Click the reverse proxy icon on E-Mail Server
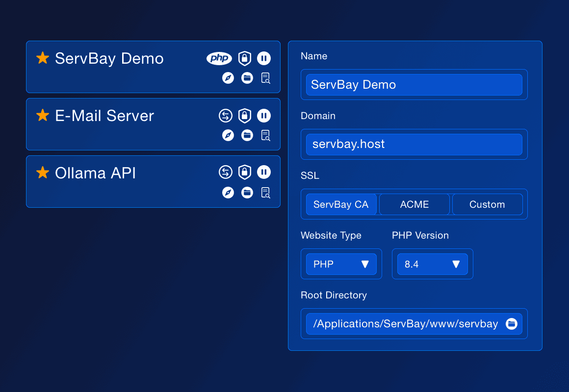569x392 pixels. (225, 116)
